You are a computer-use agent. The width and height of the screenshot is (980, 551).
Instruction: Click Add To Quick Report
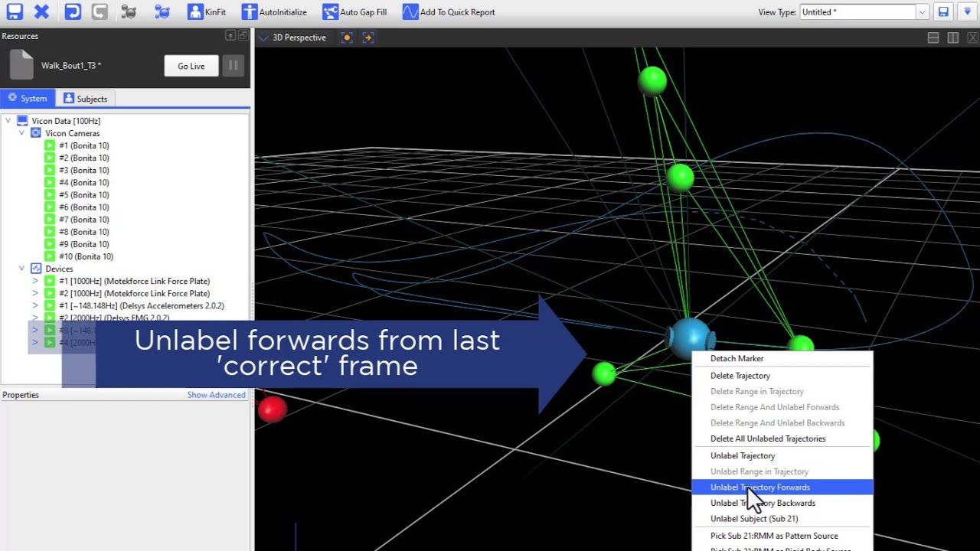[x=449, y=11]
